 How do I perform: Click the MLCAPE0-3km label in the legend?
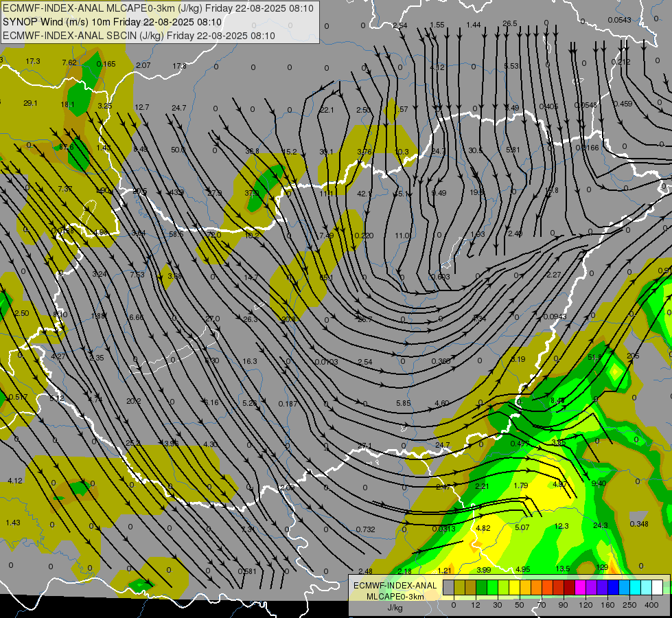tap(395, 597)
